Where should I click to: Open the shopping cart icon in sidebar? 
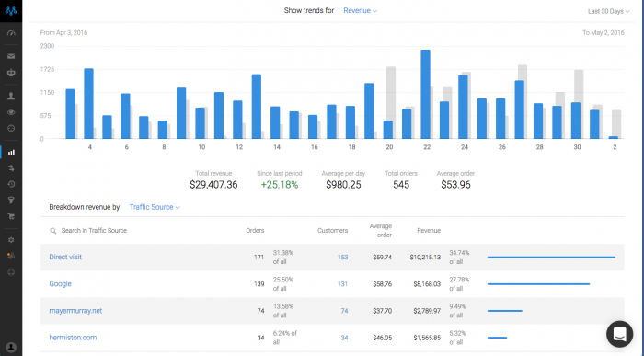click(x=11, y=216)
